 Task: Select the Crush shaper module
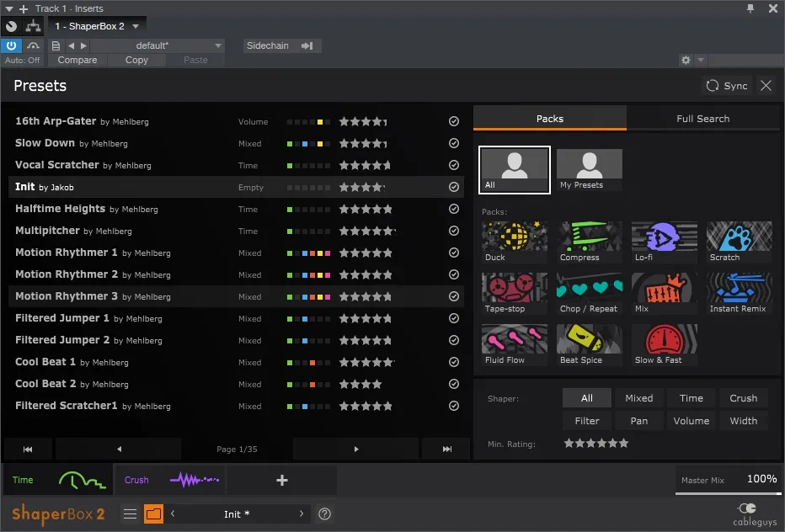169,480
